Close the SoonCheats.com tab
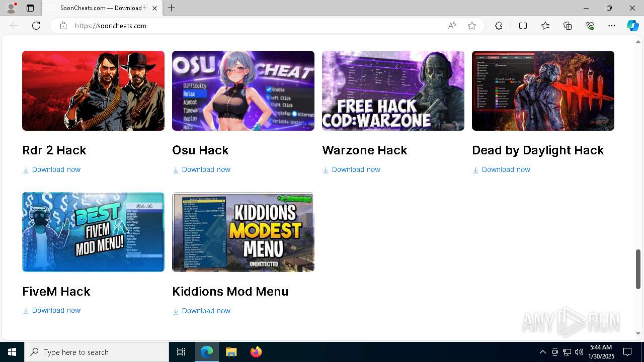The width and height of the screenshot is (644, 362). (x=155, y=8)
